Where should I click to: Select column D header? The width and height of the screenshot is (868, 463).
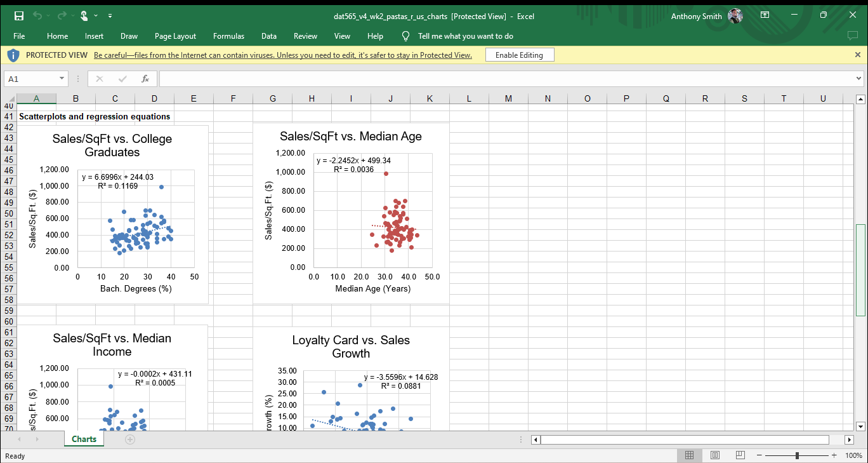pyautogui.click(x=154, y=98)
